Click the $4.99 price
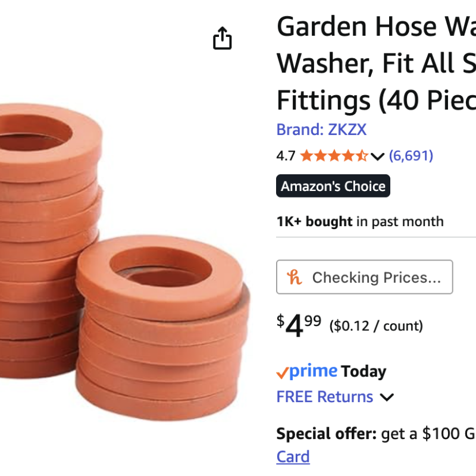Screen dimensions: 476x476 (x=299, y=325)
